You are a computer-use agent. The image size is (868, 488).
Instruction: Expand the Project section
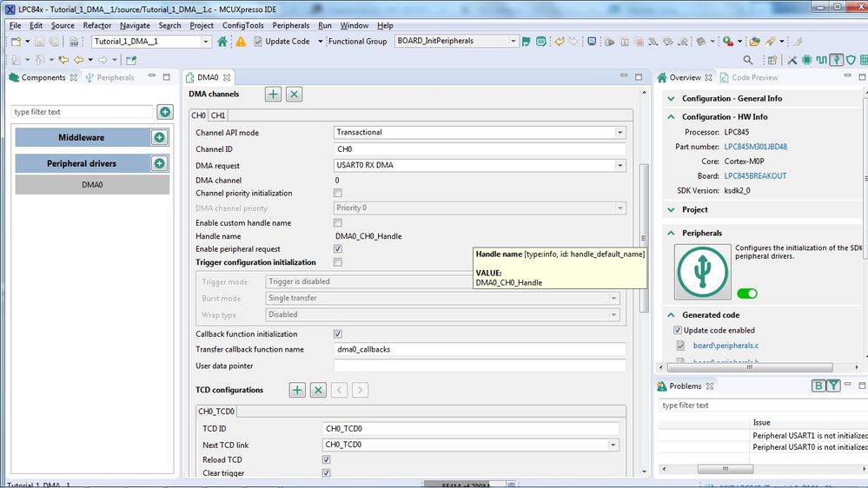pos(671,209)
